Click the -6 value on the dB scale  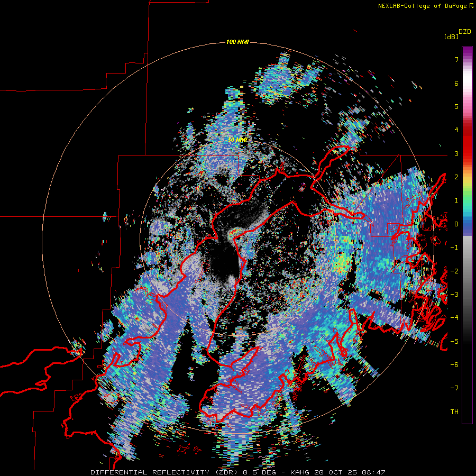(454, 365)
